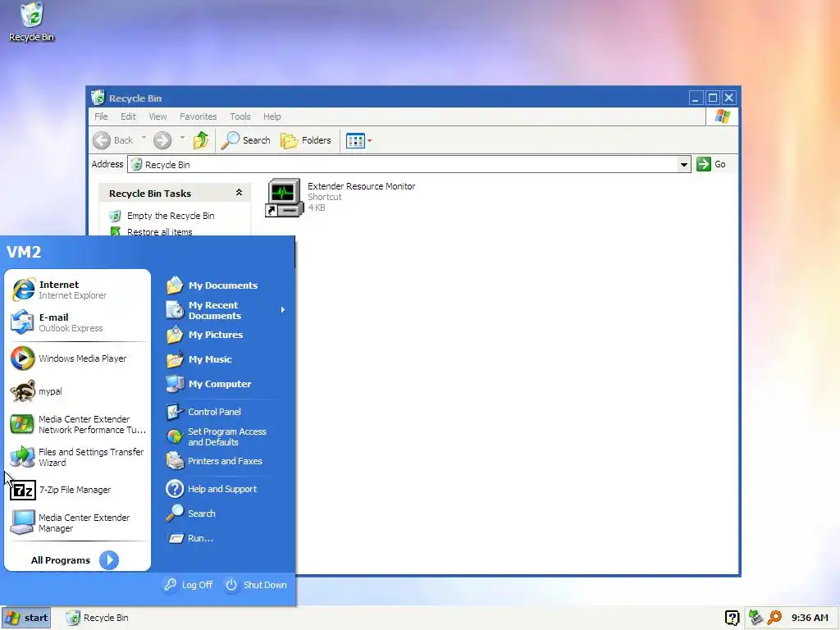The image size is (840, 630).
Task: Click the 9:36 AM clock
Action: 810,618
